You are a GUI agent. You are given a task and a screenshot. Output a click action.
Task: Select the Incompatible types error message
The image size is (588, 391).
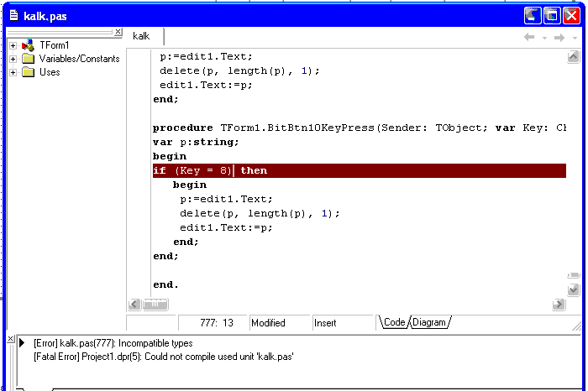113,343
